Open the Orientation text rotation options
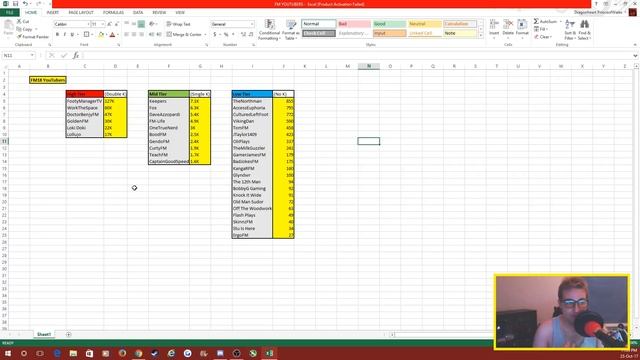 pyautogui.click(x=153, y=24)
